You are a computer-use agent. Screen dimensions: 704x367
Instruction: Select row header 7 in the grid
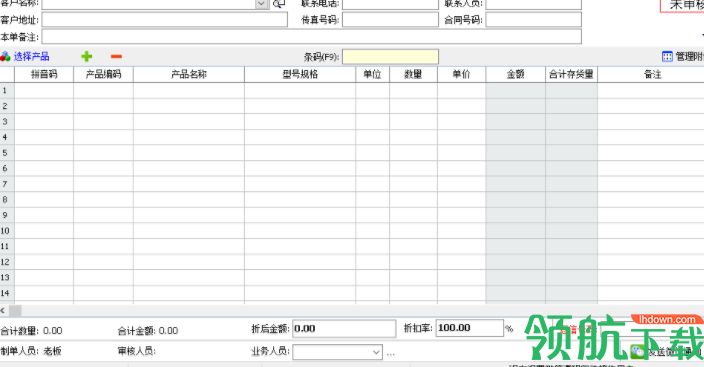point(7,184)
